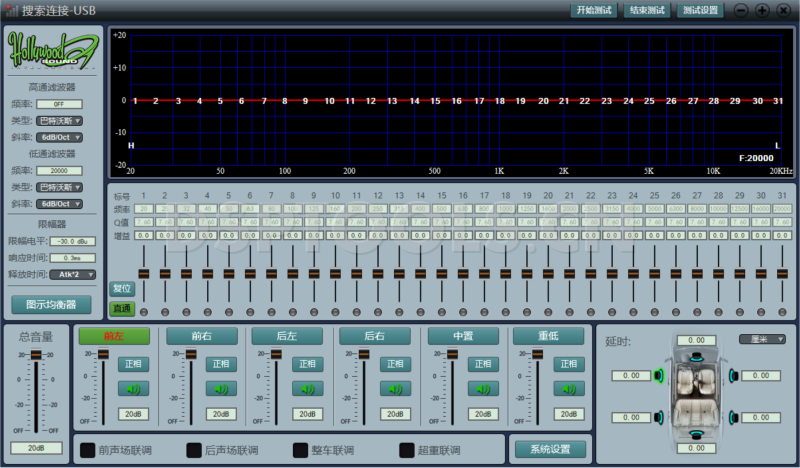Click the 前右 channel speaker icon
Image resolution: width=800 pixels, height=468 pixels.
221,389
